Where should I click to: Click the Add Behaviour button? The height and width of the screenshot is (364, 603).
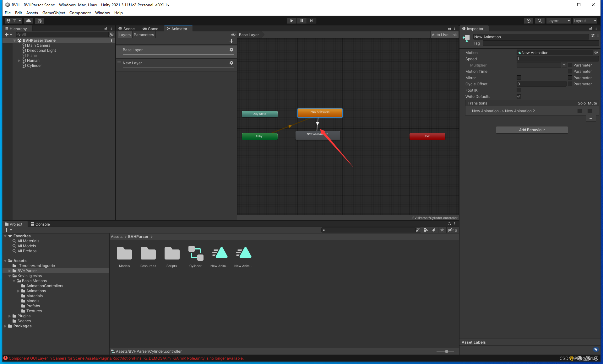pos(532,130)
